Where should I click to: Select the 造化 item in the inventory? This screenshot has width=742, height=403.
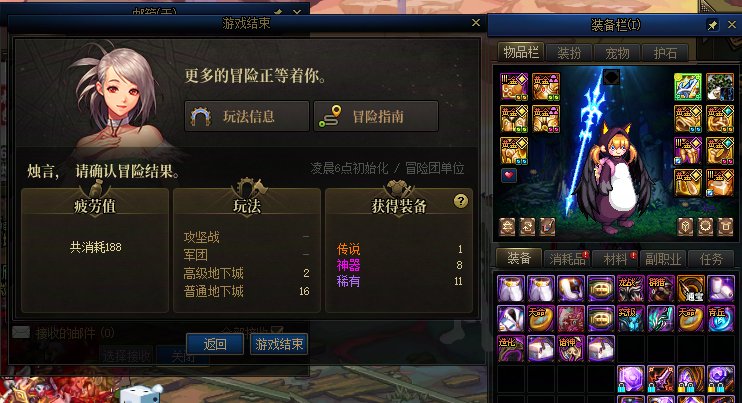click(x=511, y=348)
